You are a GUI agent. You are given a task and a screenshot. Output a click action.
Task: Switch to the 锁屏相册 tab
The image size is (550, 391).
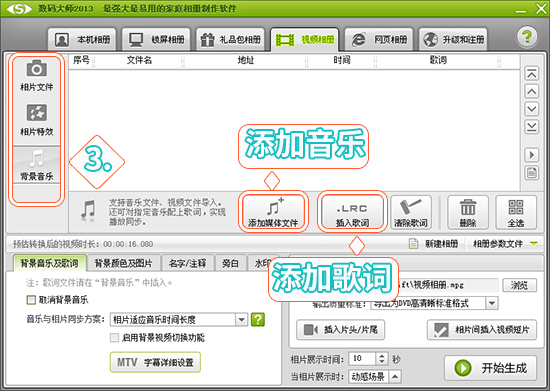(156, 40)
